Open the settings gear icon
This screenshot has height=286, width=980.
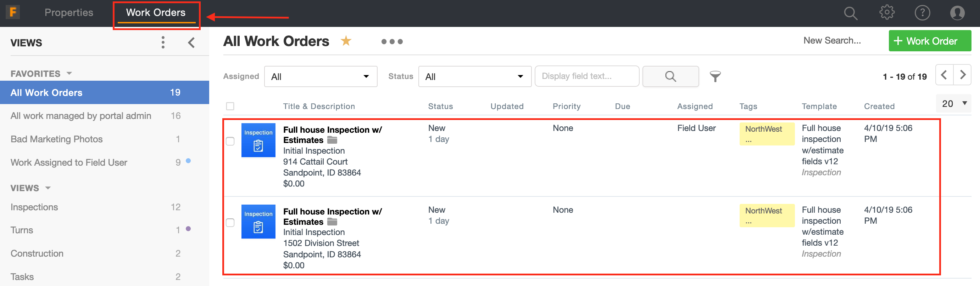point(887,12)
